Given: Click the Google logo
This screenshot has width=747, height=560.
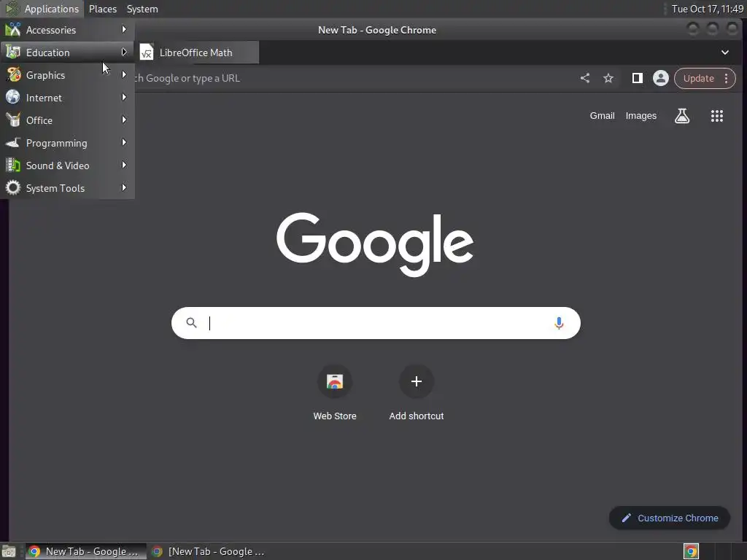Looking at the screenshot, I should pos(375,244).
